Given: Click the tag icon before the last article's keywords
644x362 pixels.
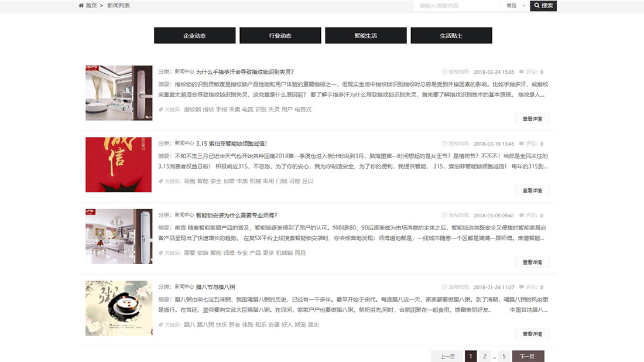Looking at the screenshot, I should click(160, 325).
